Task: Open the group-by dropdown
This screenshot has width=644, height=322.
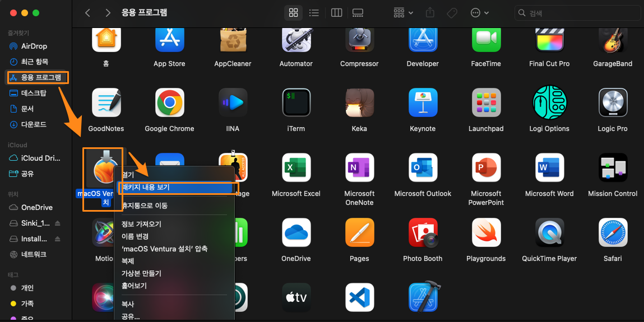Action: click(404, 13)
